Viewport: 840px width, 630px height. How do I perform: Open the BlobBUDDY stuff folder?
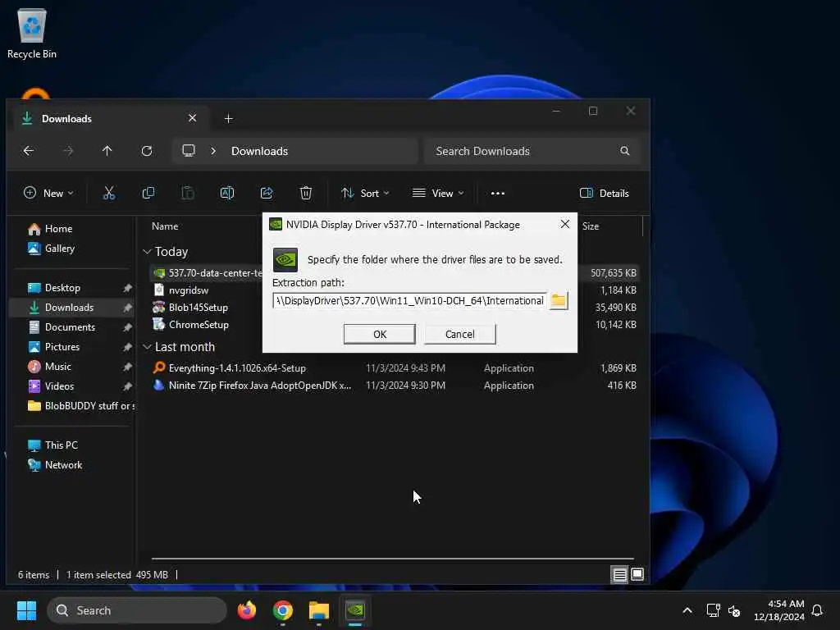tap(80, 405)
